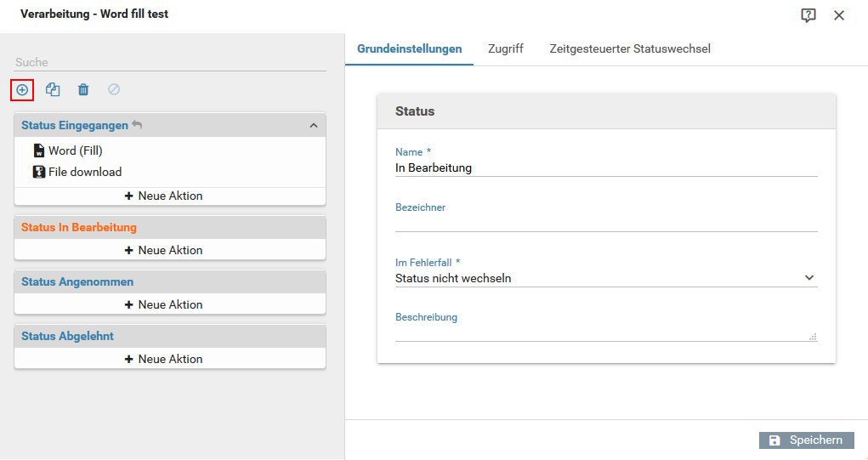
Task: Click the Beschreibung textarea resize handle
Action: click(x=813, y=337)
